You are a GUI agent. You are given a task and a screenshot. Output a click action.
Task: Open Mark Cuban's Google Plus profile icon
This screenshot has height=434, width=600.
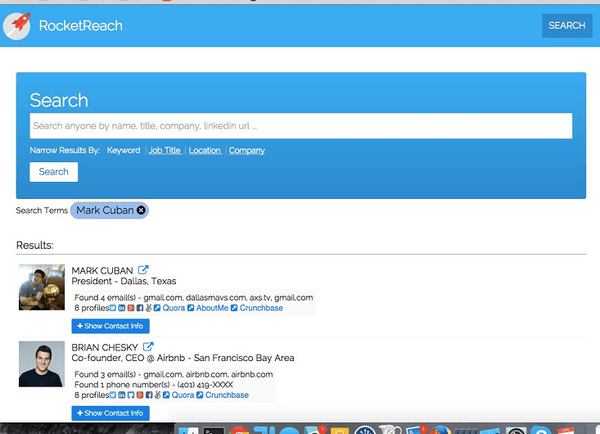(x=131, y=308)
